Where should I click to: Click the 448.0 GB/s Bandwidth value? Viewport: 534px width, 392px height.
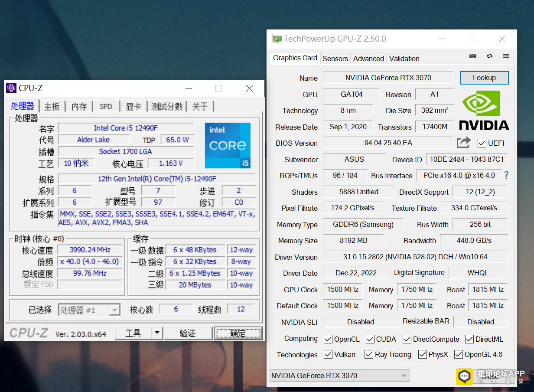pyautogui.click(x=474, y=240)
